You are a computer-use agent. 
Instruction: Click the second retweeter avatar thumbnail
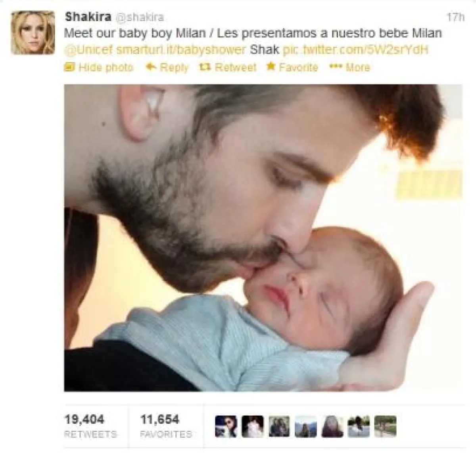point(252,426)
